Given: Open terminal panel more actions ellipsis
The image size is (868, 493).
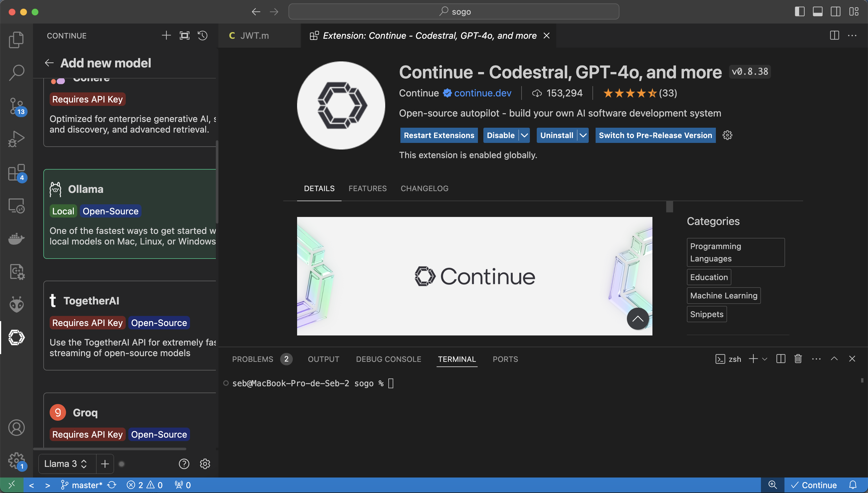Looking at the screenshot, I should [x=816, y=359].
